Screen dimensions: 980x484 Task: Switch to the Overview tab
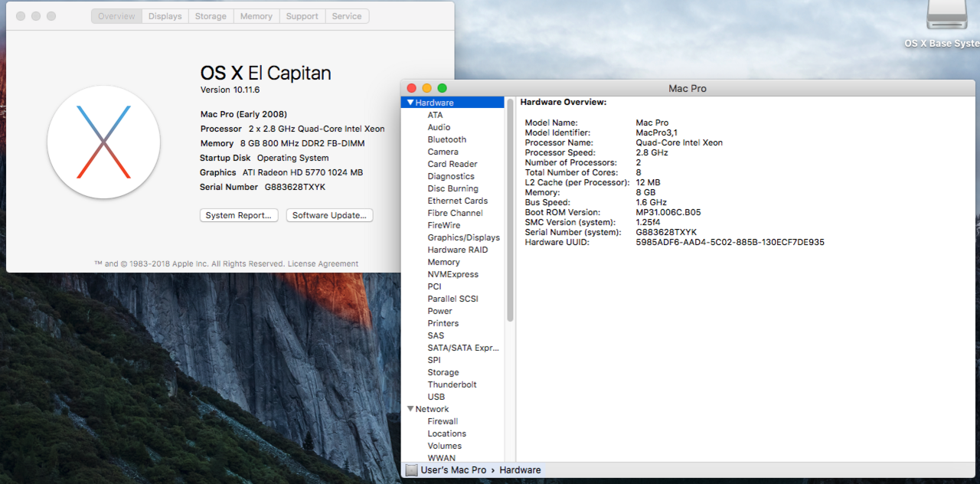(x=116, y=16)
